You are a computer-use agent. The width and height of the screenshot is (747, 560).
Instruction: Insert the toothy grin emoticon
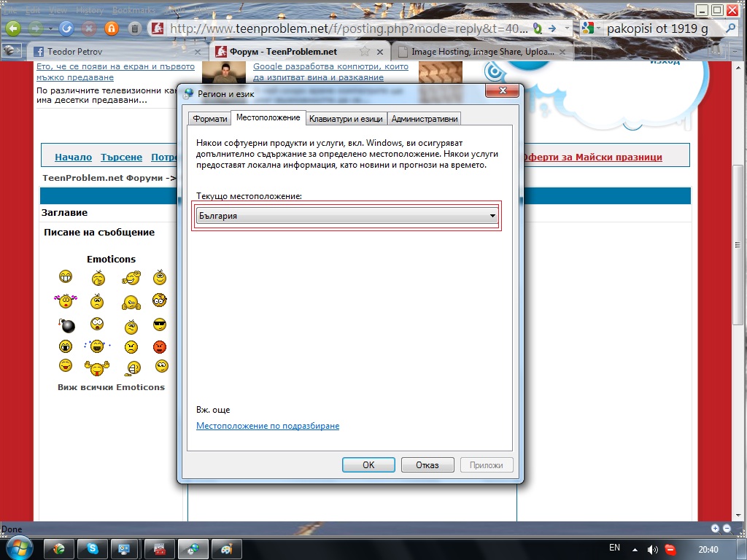66,276
